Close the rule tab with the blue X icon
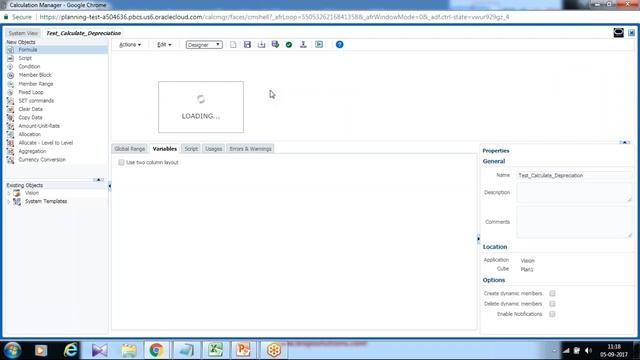The height and width of the screenshot is (360, 640). point(631,33)
